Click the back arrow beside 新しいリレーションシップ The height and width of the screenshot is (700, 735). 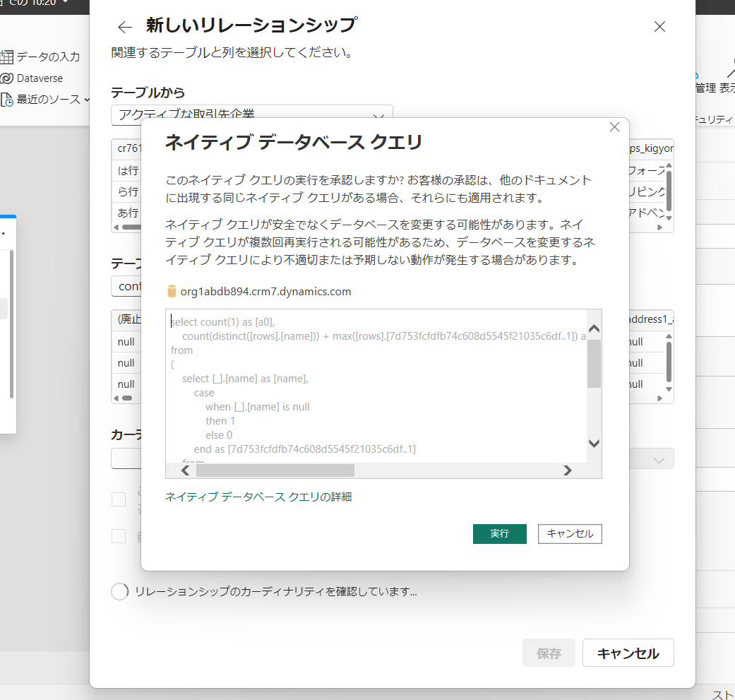[125, 27]
